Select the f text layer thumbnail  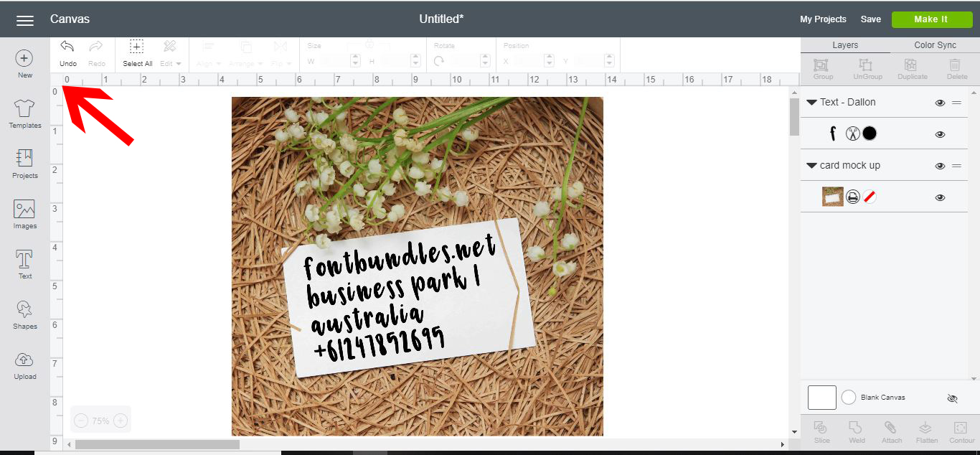pos(832,133)
